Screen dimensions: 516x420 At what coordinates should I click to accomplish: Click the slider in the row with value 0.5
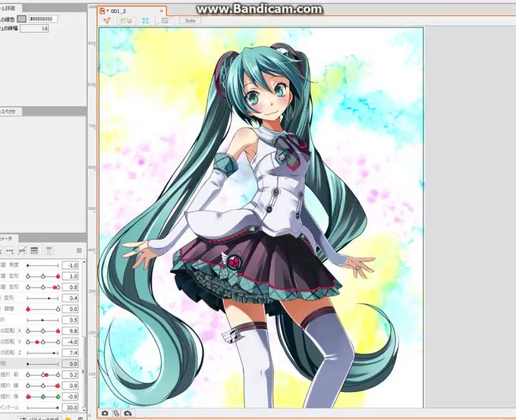click(x=42, y=320)
